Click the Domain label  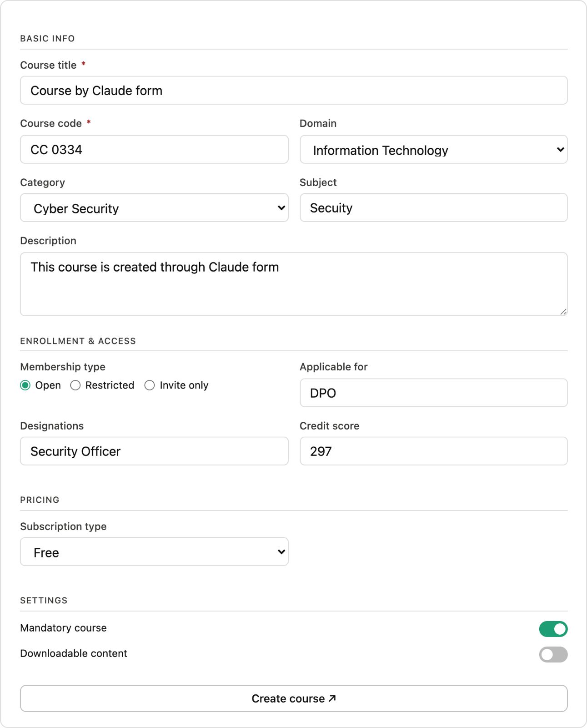point(318,123)
